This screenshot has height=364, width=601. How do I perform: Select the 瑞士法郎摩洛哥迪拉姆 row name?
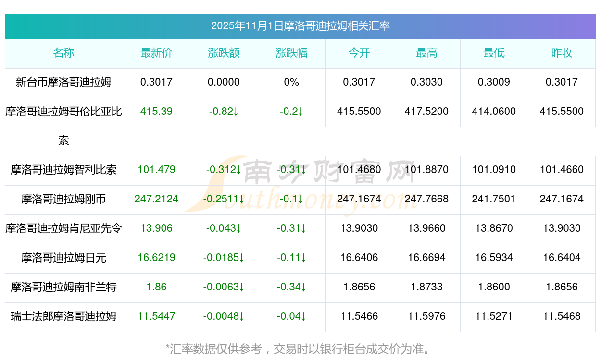(x=63, y=316)
